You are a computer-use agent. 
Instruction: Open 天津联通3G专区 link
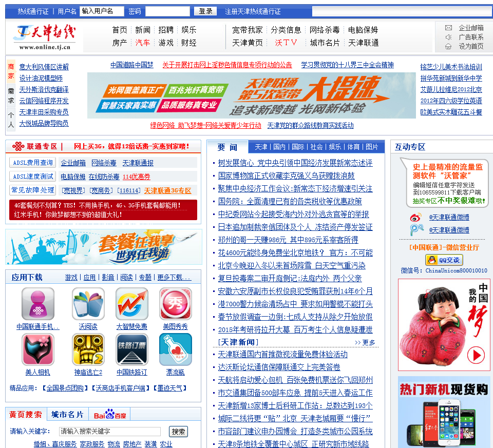point(167,190)
